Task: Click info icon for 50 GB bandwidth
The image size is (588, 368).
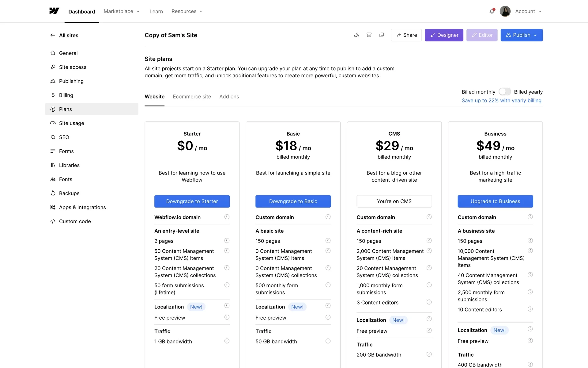Action: click(328, 341)
